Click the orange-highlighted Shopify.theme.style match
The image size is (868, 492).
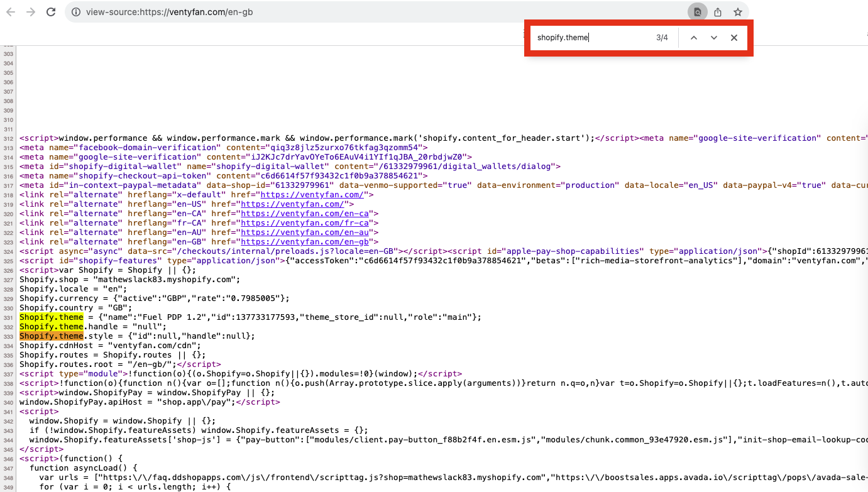(52, 336)
